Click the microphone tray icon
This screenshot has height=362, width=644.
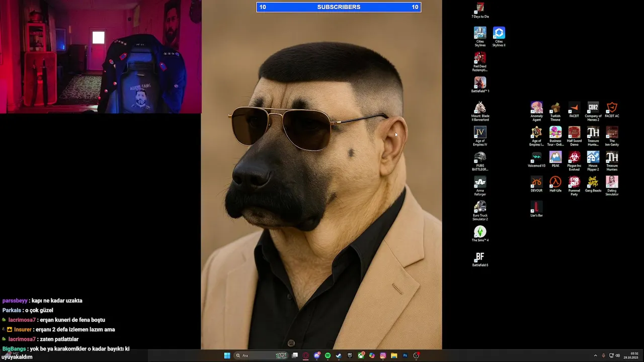[604, 355]
